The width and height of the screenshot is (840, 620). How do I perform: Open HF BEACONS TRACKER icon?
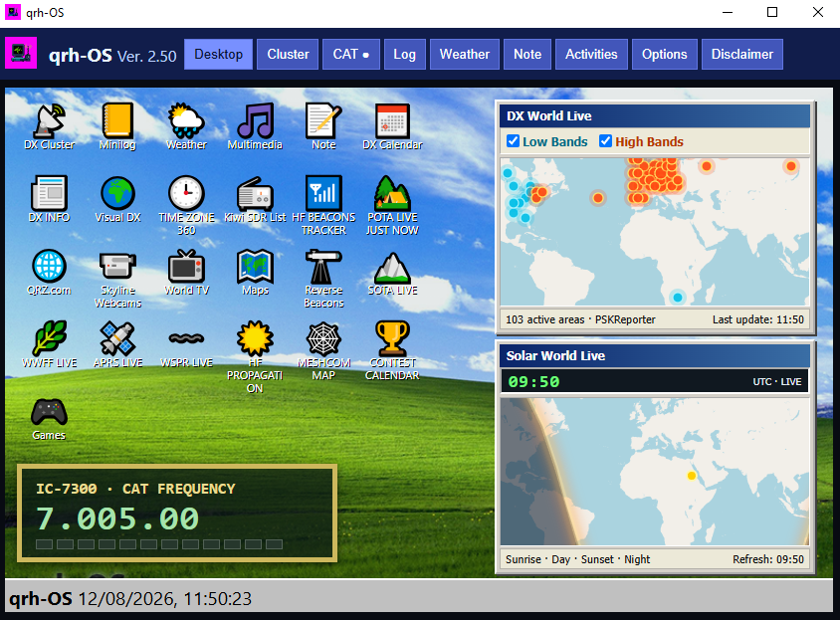coord(323,206)
